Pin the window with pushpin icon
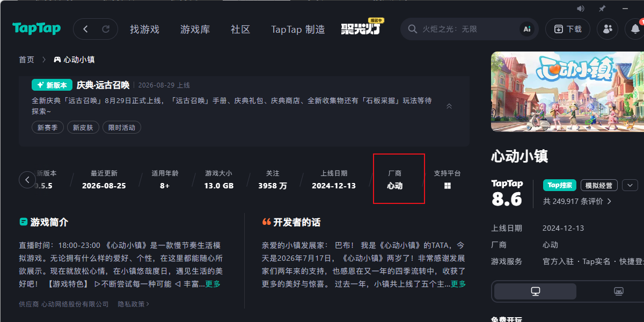Viewport: 644px width, 322px height. click(x=602, y=9)
